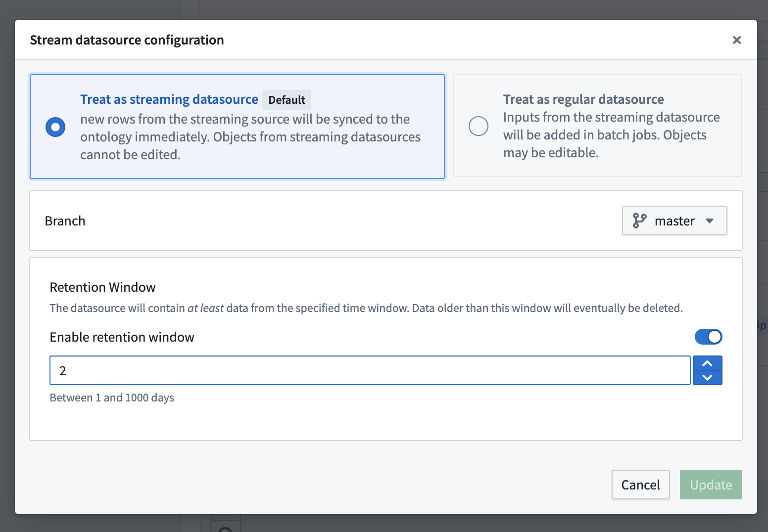Select Treat as regular datasource radio button
Viewport: 768px width, 532px height.
479,126
